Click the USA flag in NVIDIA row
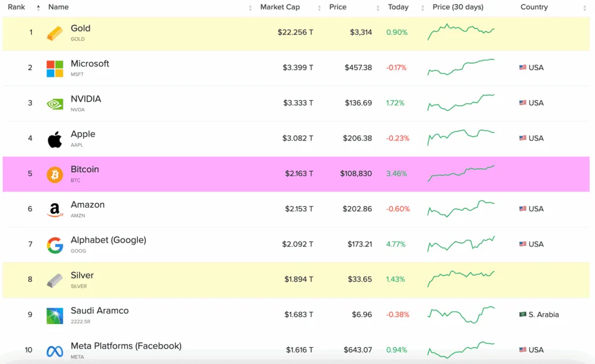 [522, 103]
